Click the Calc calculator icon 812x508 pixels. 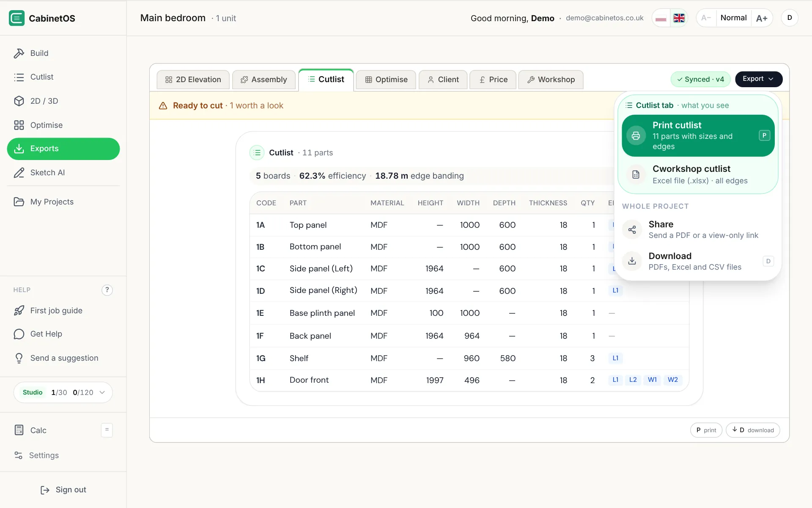tap(19, 430)
